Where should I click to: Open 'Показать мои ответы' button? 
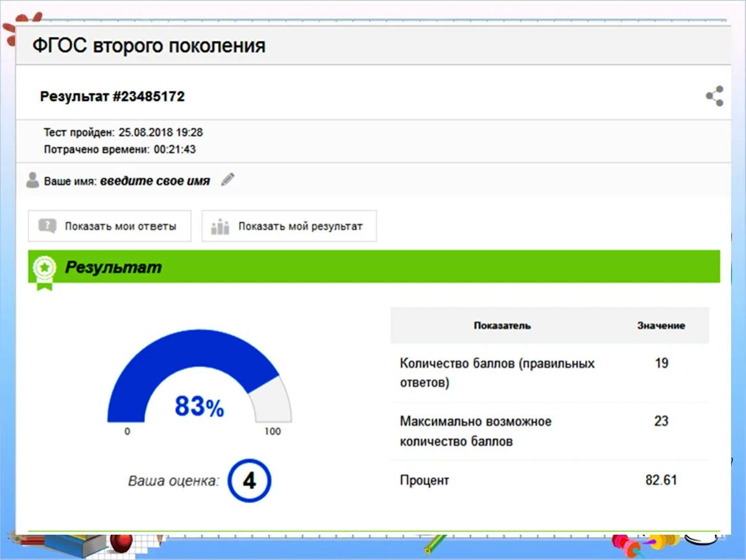pyautogui.click(x=110, y=226)
